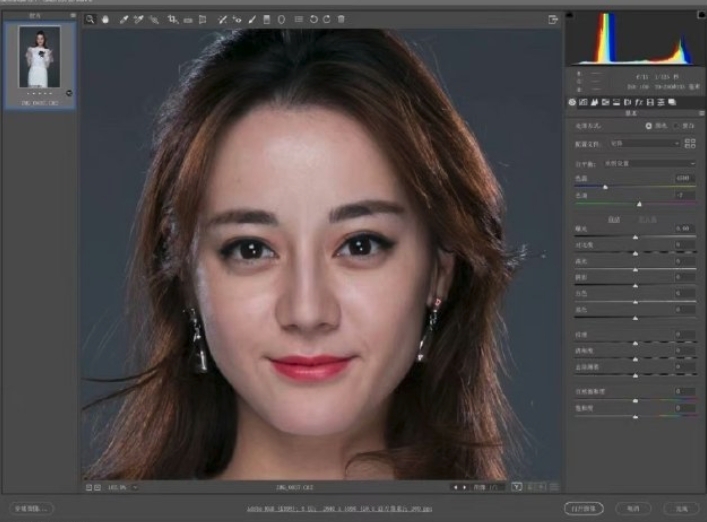Screen dimensions: 707x522
Task: Rotate image 90° counterclockwise
Action: click(x=312, y=19)
